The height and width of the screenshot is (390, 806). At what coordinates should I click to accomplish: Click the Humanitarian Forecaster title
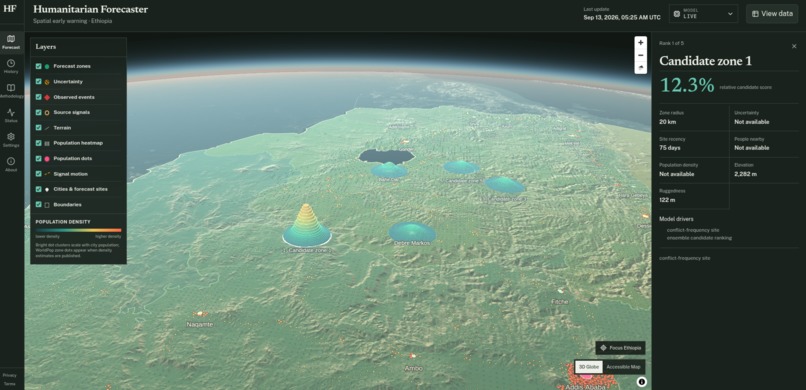pos(90,9)
